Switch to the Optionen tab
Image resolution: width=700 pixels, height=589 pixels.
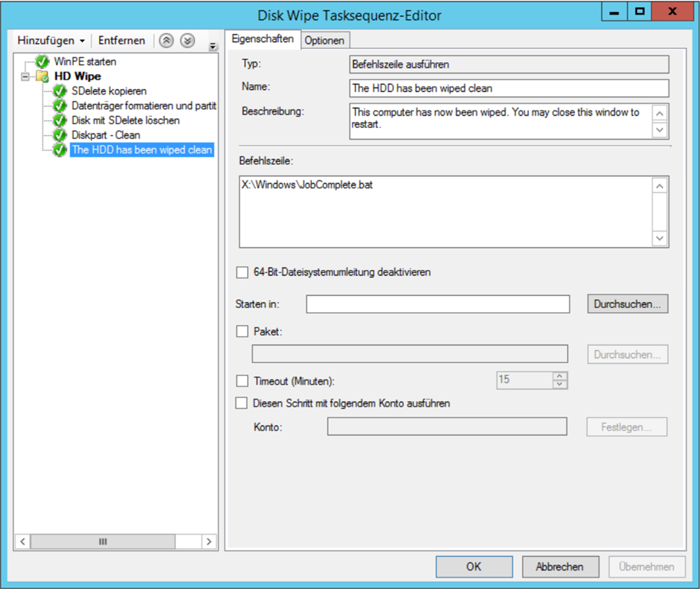click(325, 41)
